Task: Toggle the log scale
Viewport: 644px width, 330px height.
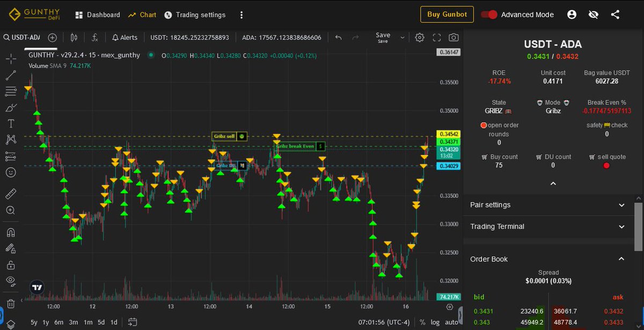Action: (435, 322)
